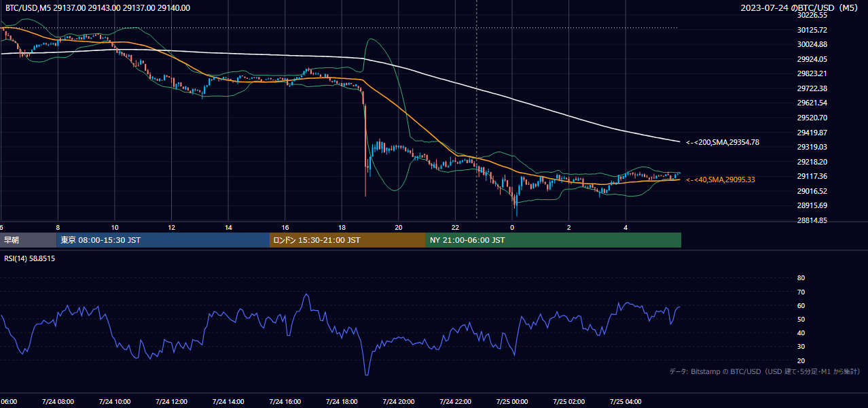Click the BTC/USD,M5 OHLC title text
This screenshot has width=868, height=408.
(x=98, y=8)
